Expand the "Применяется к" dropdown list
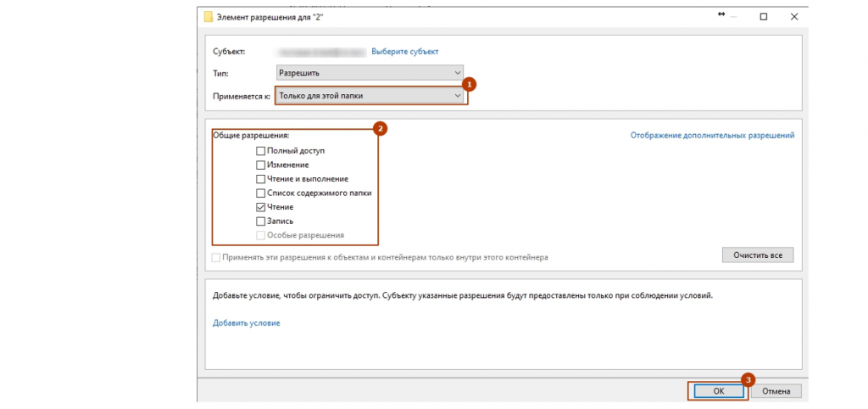This screenshot has width=868, height=409. click(370, 96)
